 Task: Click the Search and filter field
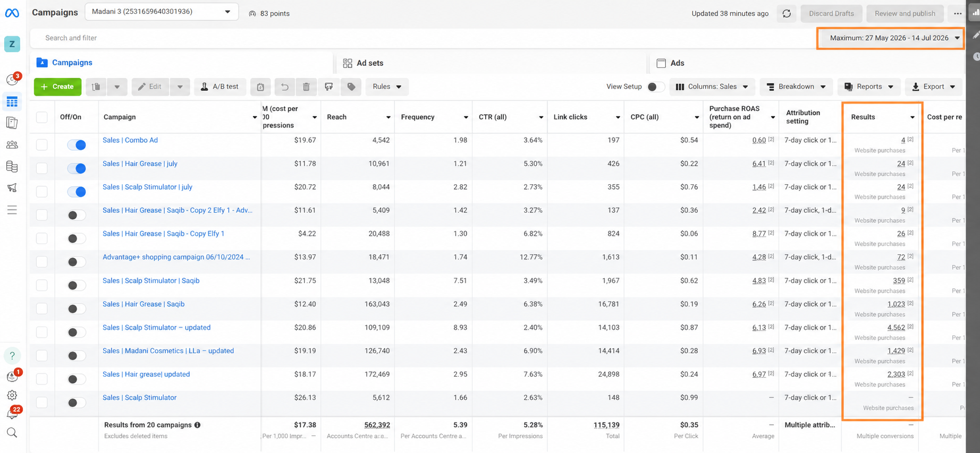[423, 38]
